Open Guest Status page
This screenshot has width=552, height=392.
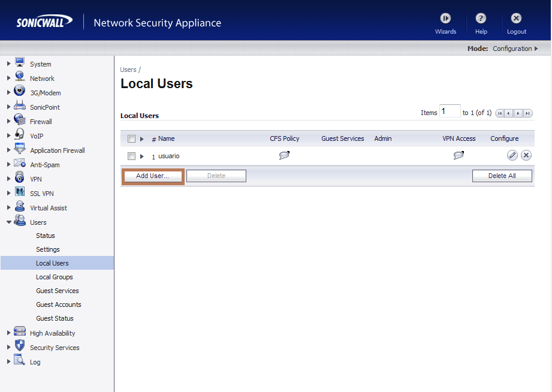click(x=55, y=318)
